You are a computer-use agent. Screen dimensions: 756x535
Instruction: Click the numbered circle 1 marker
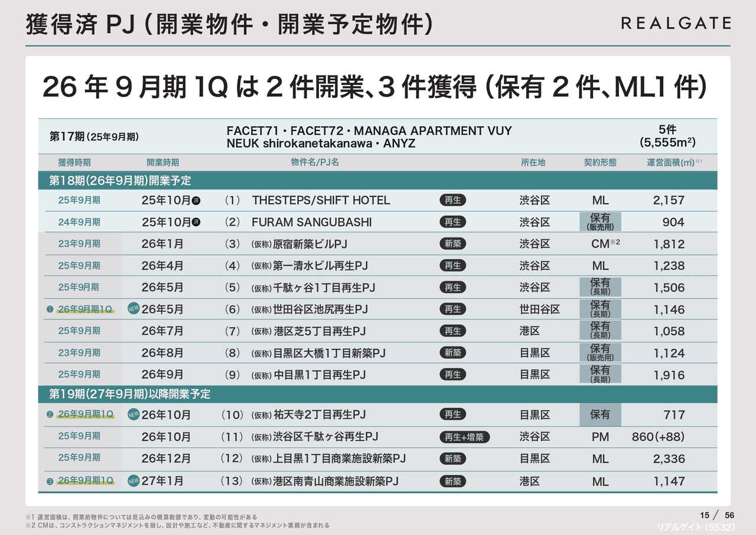50,309
